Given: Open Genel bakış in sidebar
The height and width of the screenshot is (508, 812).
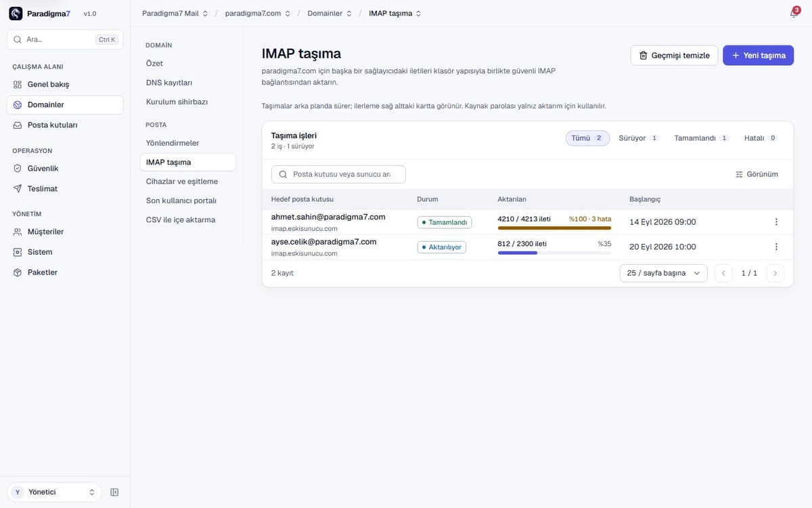Looking at the screenshot, I should point(65,85).
